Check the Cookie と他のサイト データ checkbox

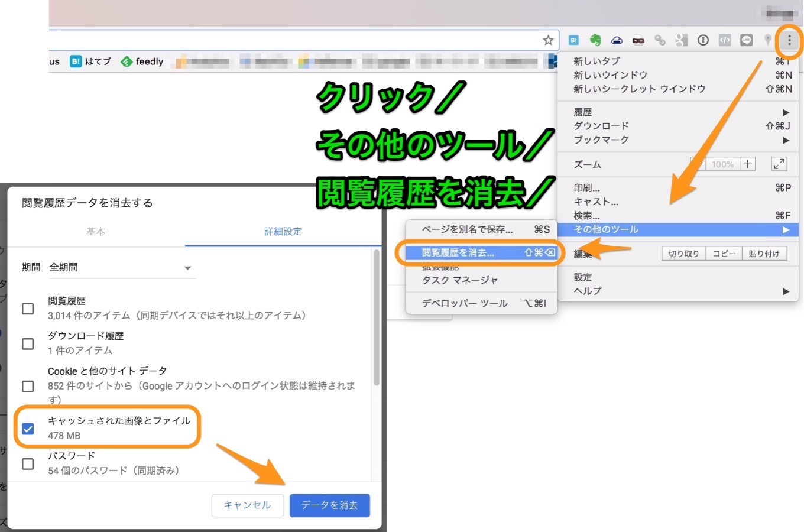(x=28, y=386)
